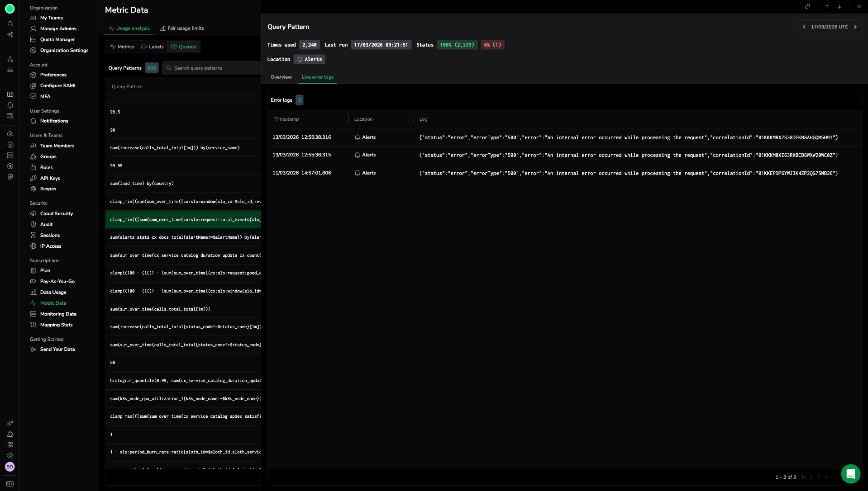
Task: Click the Alerts location badge
Action: 310,60
